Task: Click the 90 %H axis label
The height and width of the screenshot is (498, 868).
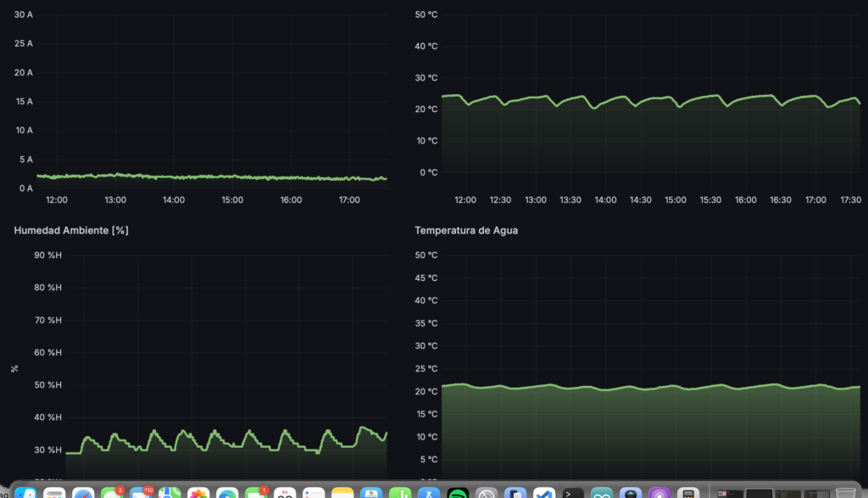Action: [47, 255]
